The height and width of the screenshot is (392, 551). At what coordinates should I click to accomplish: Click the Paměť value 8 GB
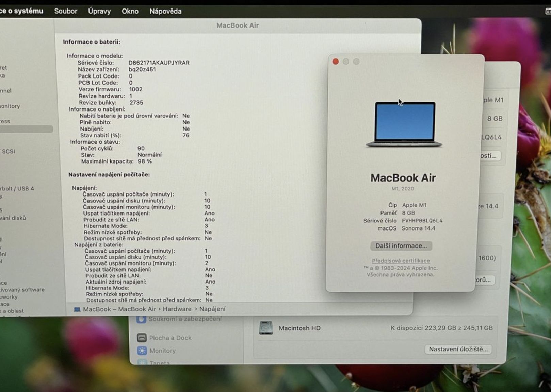pos(408,213)
